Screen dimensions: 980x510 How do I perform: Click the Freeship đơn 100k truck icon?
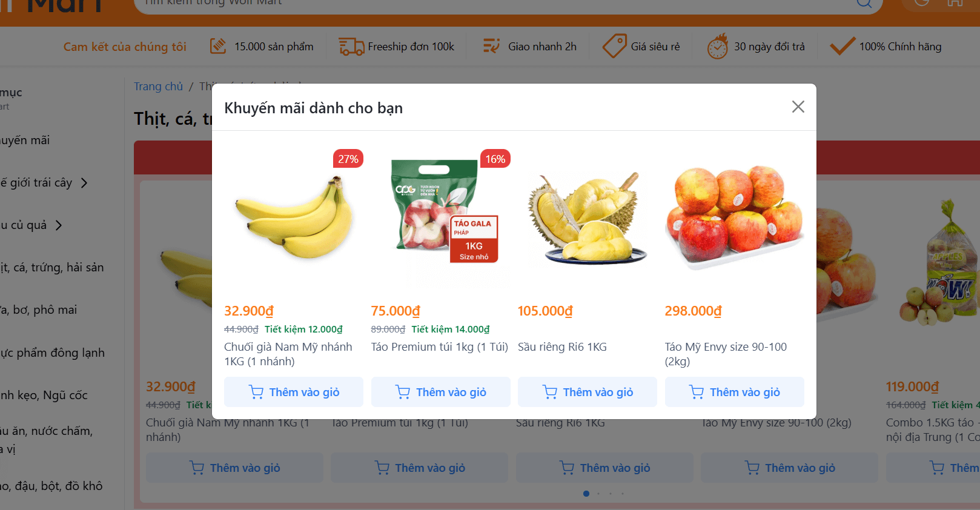pos(351,47)
